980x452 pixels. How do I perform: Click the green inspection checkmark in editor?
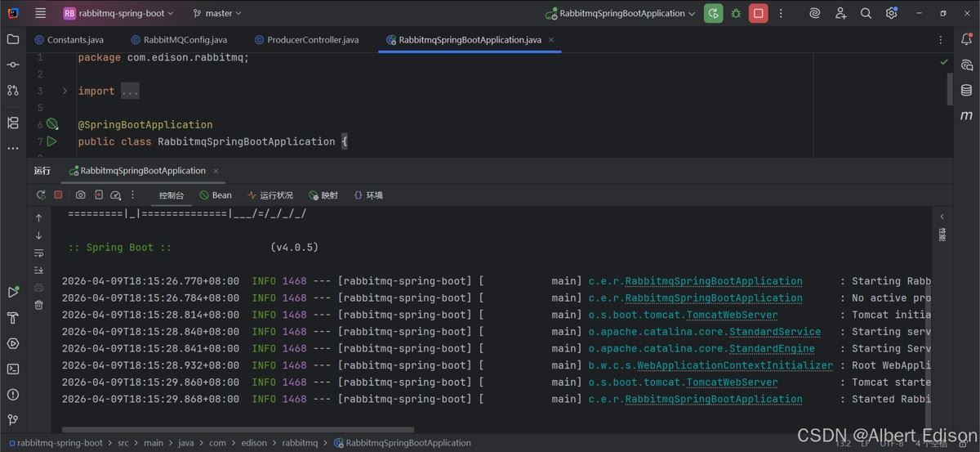coord(944,61)
